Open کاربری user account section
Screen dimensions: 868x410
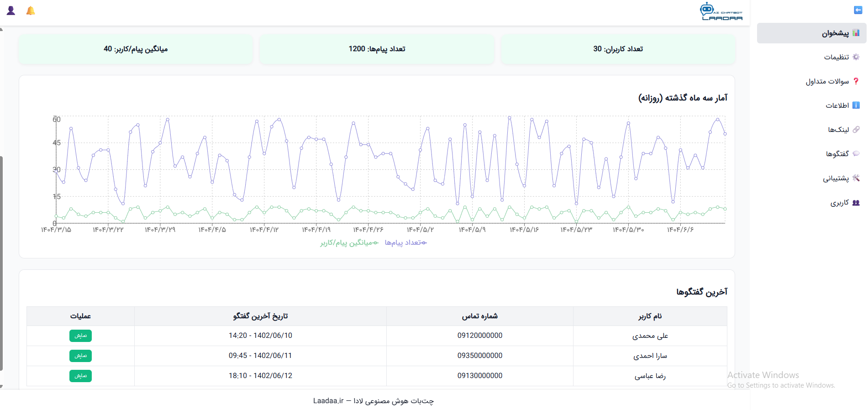(839, 203)
